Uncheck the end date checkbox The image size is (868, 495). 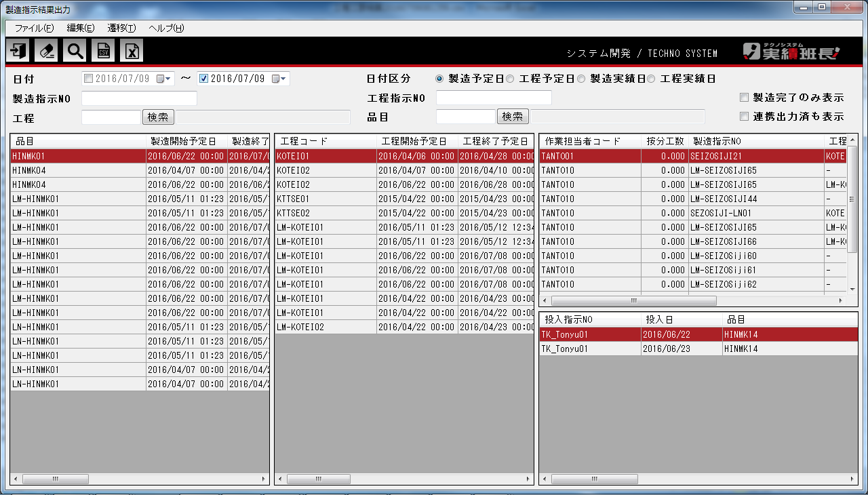(x=203, y=79)
